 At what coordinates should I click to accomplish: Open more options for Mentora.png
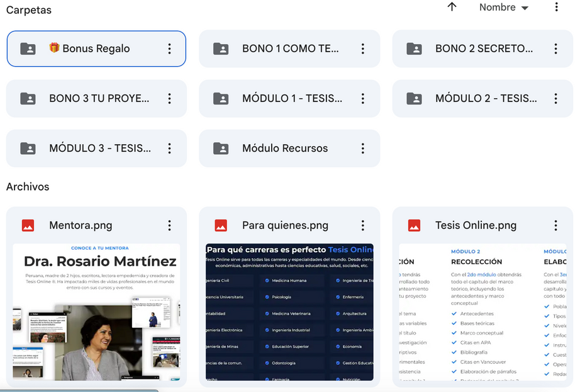pyautogui.click(x=169, y=225)
